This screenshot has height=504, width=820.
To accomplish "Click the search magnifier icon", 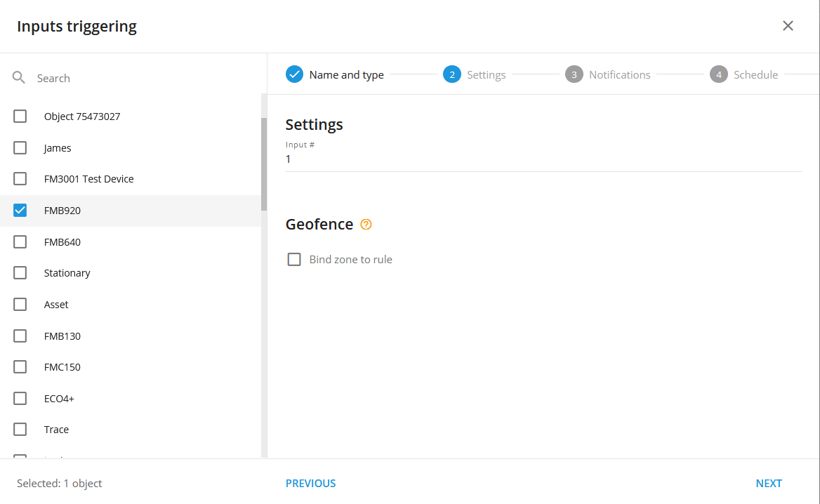I will 19,78.
